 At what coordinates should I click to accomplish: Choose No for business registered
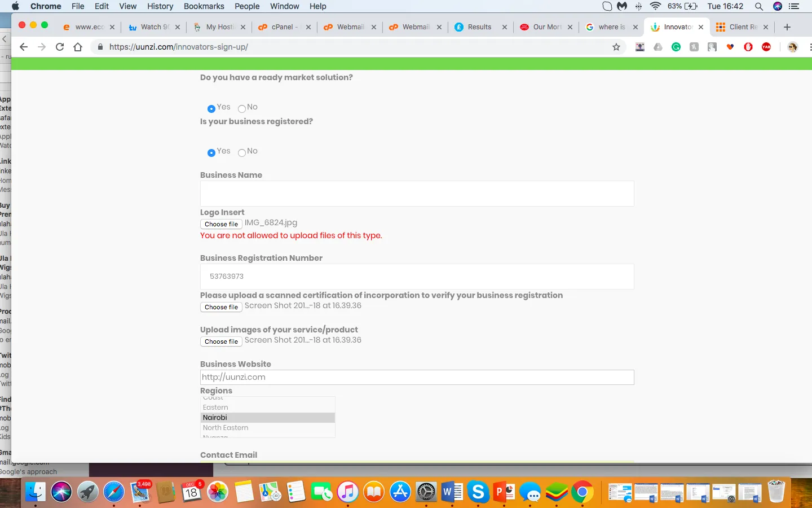click(242, 152)
